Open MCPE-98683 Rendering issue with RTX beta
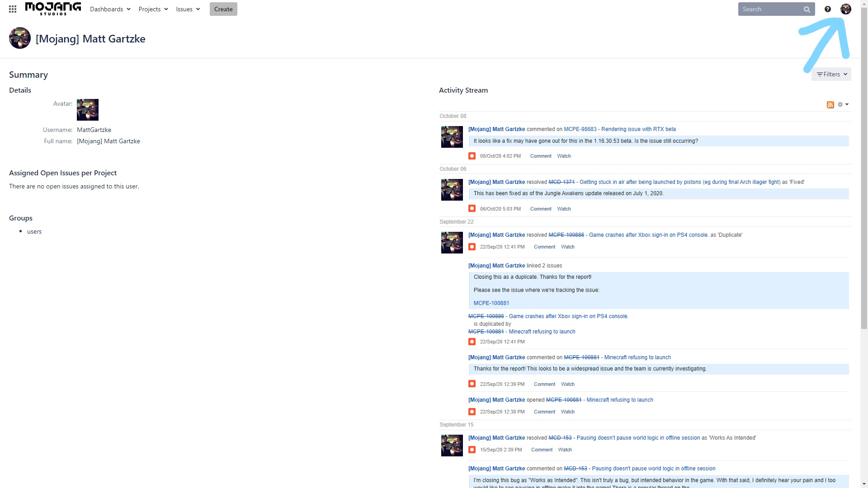The width and height of the screenshot is (868, 488). 620,129
